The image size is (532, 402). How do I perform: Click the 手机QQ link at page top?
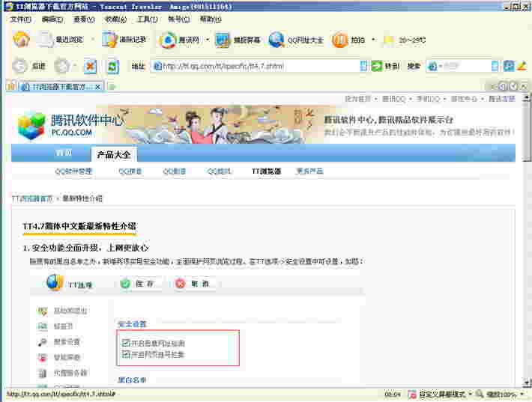coord(428,99)
